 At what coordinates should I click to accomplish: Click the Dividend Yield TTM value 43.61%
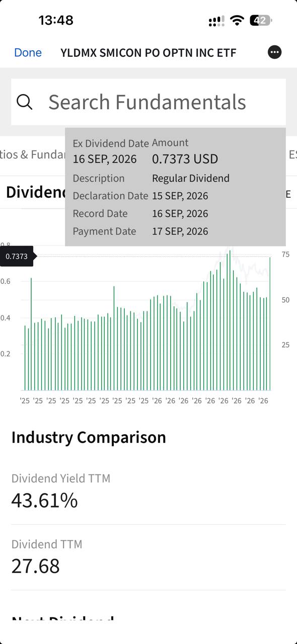point(44,501)
